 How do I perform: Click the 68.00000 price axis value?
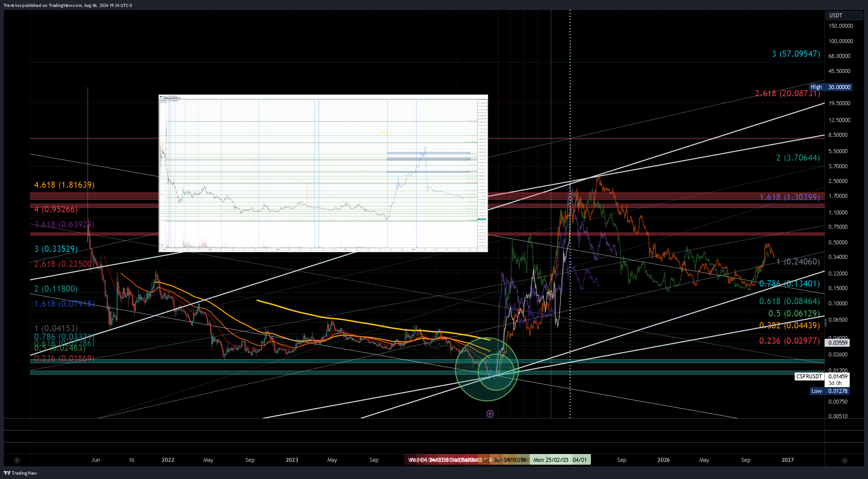click(839, 56)
